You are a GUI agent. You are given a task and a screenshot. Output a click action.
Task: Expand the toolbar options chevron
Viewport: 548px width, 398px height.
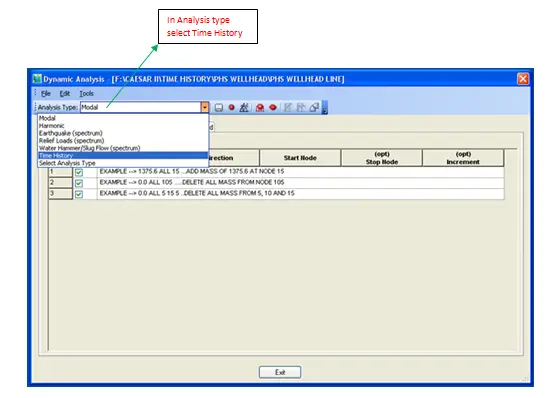pos(325,108)
